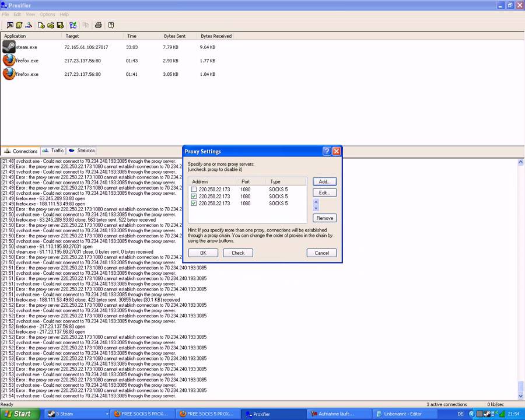Click the Remove button in Proxy Settings
The width and height of the screenshot is (525, 420).
tap(324, 218)
